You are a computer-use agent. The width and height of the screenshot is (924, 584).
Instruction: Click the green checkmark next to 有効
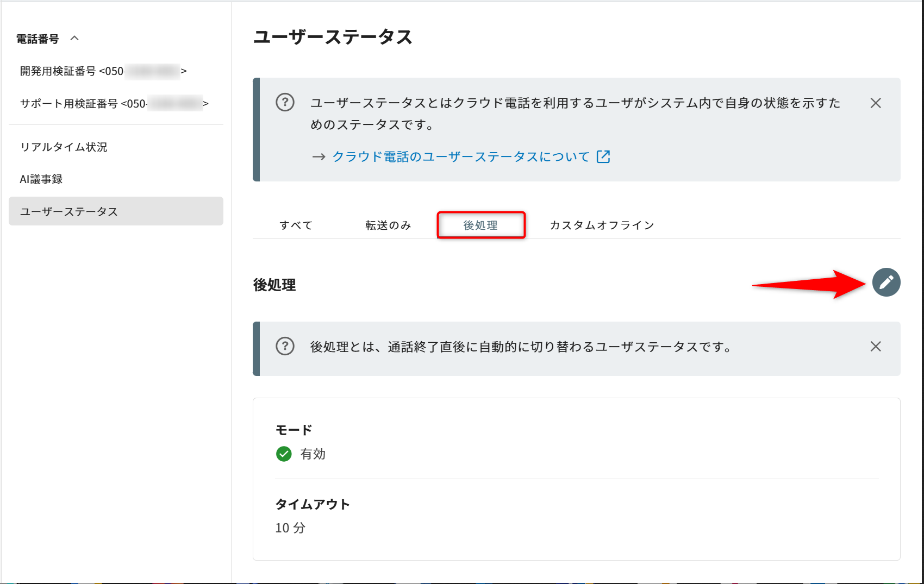click(x=284, y=454)
